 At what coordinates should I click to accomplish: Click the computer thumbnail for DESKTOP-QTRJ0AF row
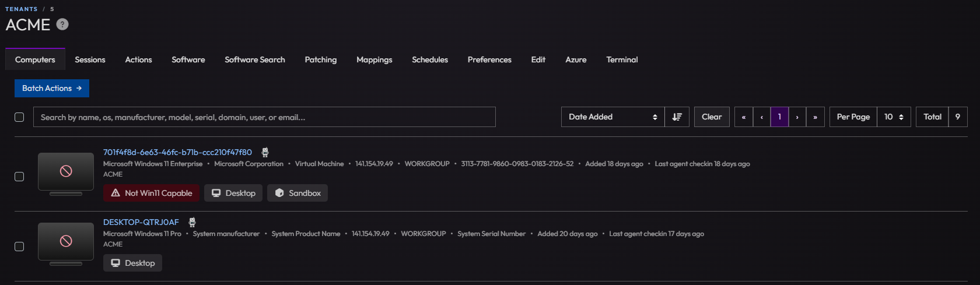tap(66, 244)
